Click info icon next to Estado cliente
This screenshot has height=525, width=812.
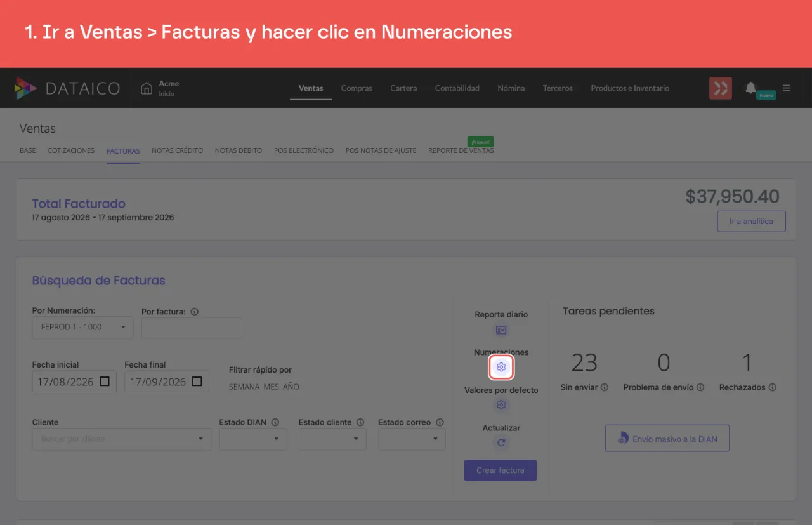pos(360,422)
